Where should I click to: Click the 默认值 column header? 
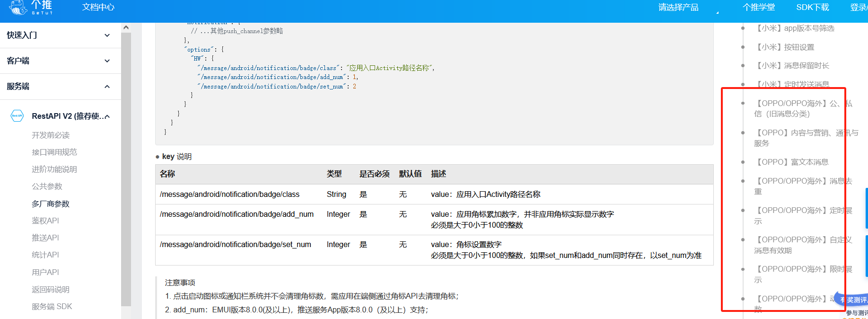pyautogui.click(x=411, y=174)
